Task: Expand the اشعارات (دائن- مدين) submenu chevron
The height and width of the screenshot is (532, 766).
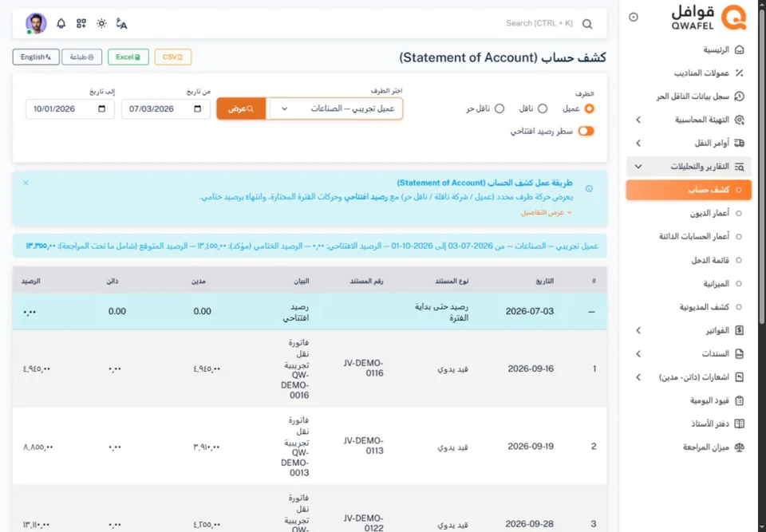Action: [638, 377]
